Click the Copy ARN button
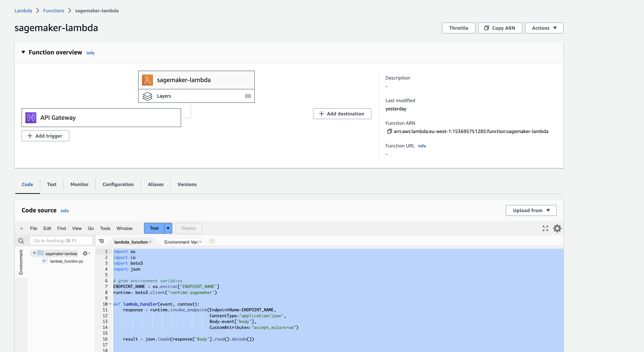Viewport: 644px width, 352px height. (500, 28)
